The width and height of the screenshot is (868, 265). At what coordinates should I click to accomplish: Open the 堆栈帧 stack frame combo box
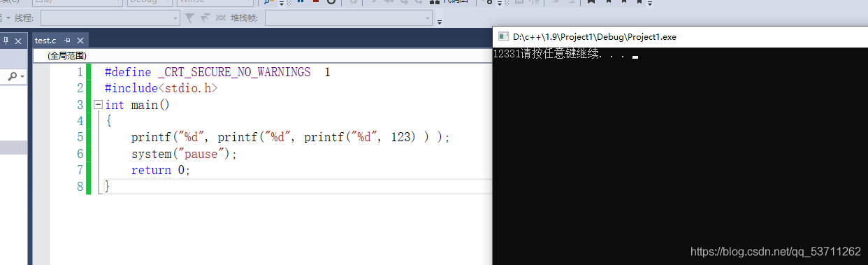click(x=348, y=18)
